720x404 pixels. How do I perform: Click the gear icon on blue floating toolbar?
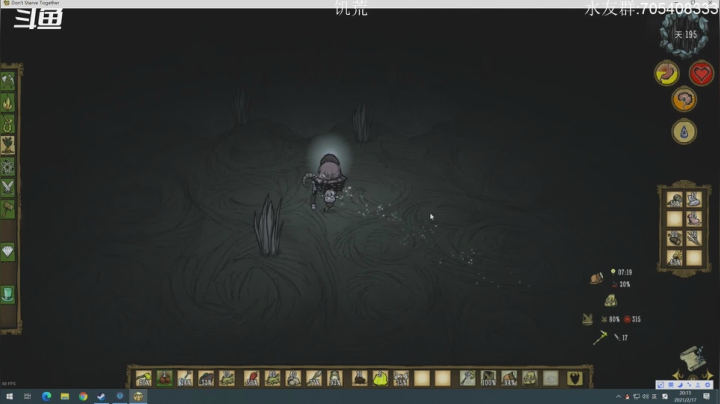pyautogui.click(x=708, y=385)
